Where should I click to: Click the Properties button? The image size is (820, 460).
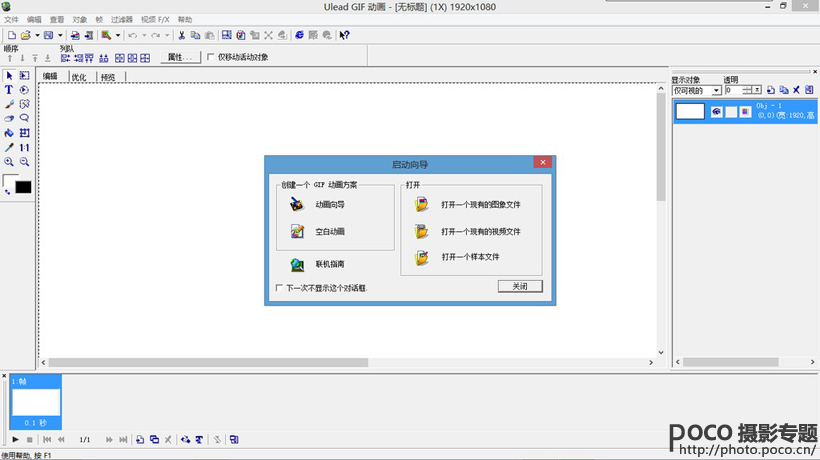pos(180,57)
